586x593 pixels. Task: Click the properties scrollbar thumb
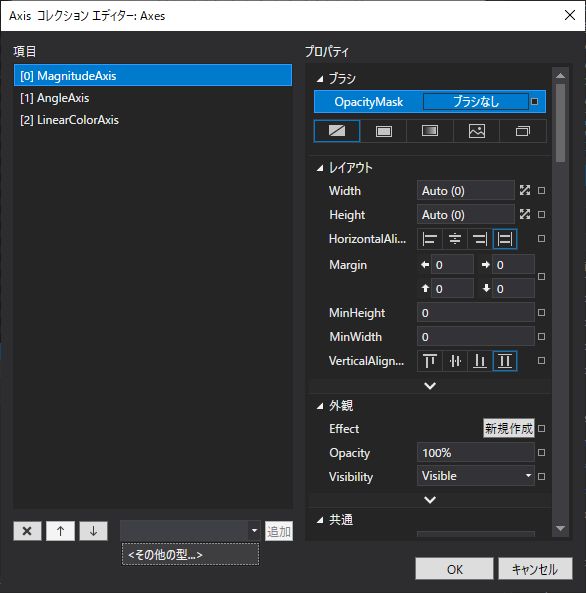point(561,123)
